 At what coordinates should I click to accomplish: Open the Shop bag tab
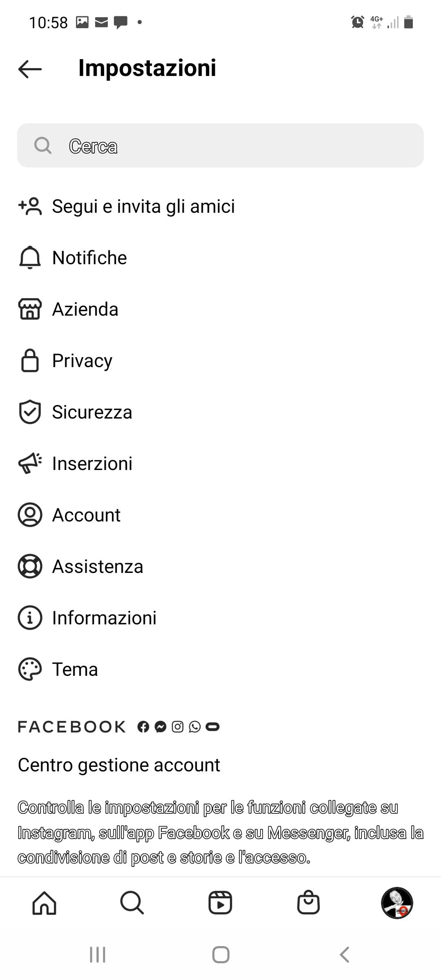click(x=308, y=903)
